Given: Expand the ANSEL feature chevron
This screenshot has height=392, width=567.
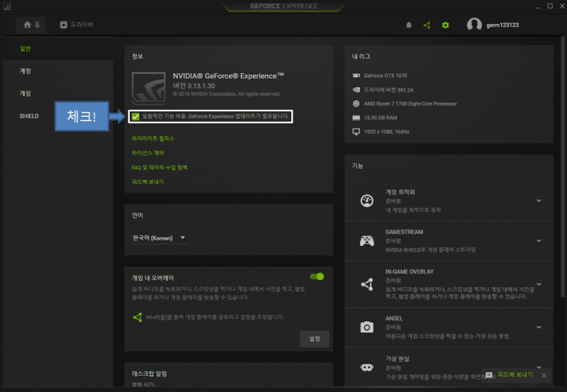Looking at the screenshot, I should point(539,327).
